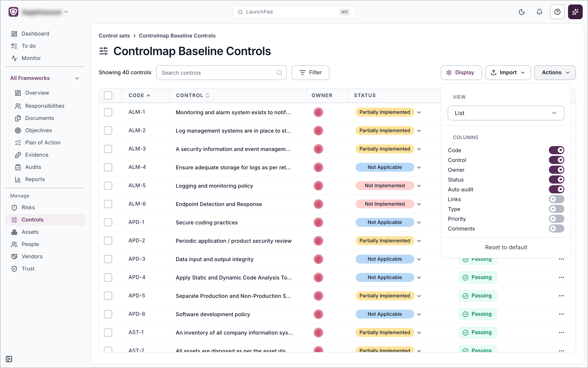
Task: Select the ALM-3 row checkbox
Action: click(108, 149)
